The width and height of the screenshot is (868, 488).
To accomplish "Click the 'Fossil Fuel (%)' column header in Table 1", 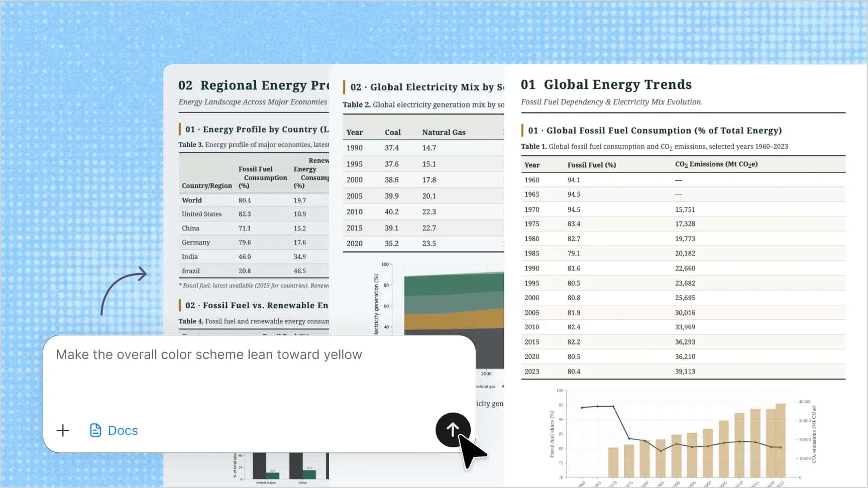I will (x=592, y=165).
